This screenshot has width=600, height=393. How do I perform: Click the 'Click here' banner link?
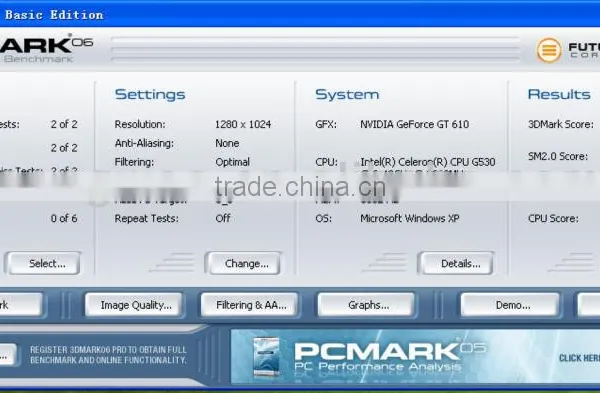[x=579, y=358]
